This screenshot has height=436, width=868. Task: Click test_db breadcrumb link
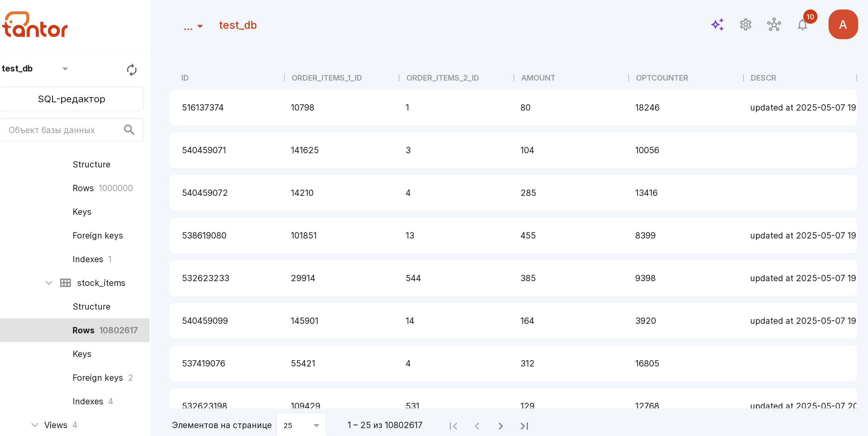238,25
